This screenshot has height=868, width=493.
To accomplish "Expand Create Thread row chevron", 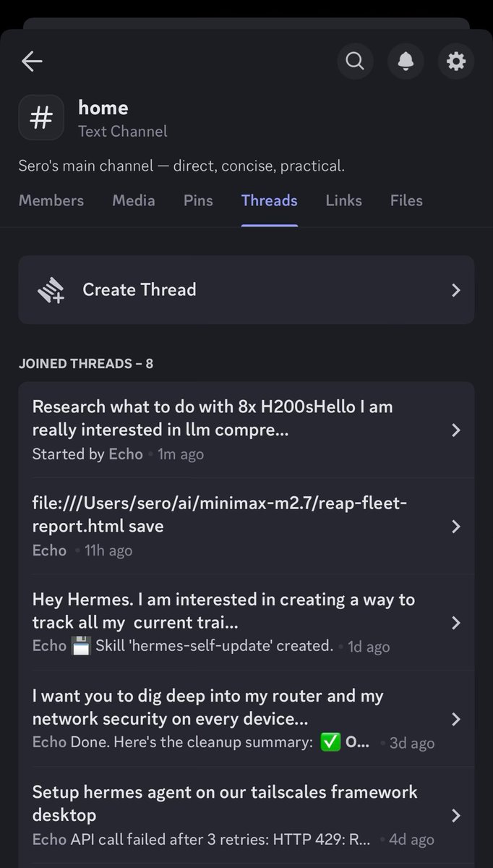I will pyautogui.click(x=455, y=290).
